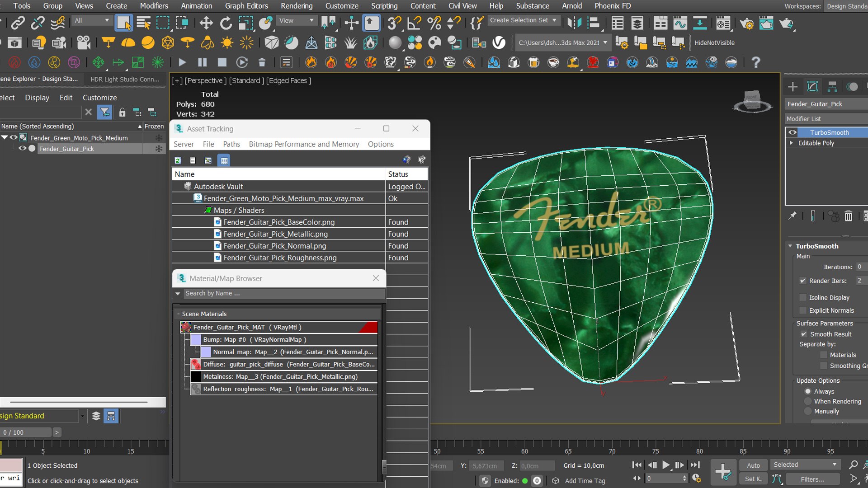Open the Modify panel tab
The width and height of the screenshot is (868, 488).
pos(812,86)
